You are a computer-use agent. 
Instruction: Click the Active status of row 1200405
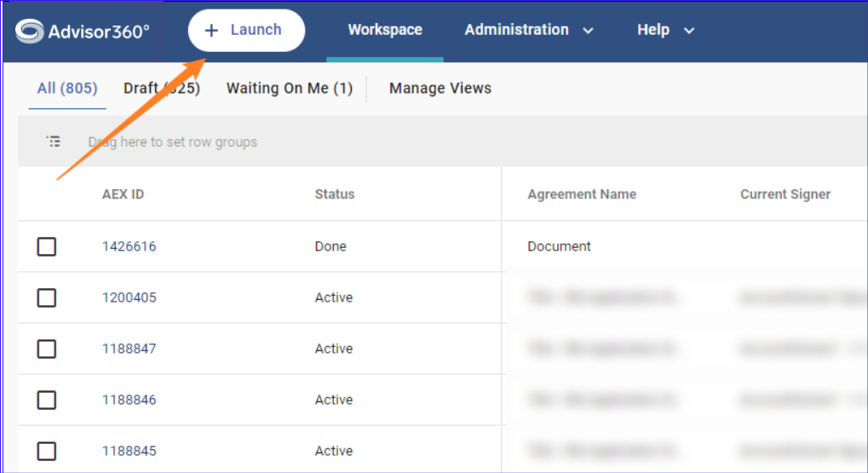[x=334, y=297]
